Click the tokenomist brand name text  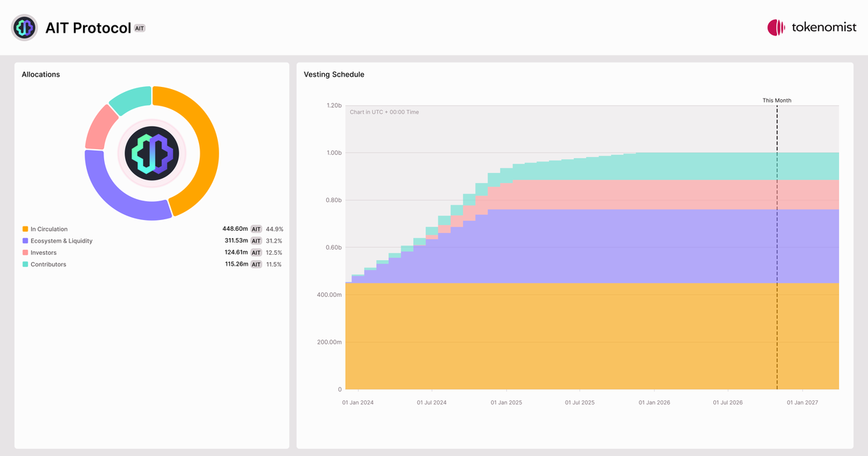tap(823, 28)
